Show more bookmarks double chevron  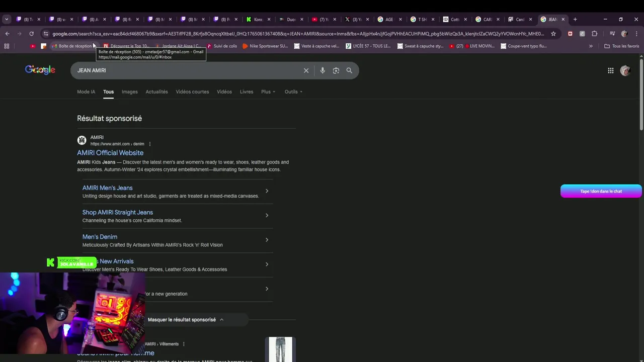591,46
